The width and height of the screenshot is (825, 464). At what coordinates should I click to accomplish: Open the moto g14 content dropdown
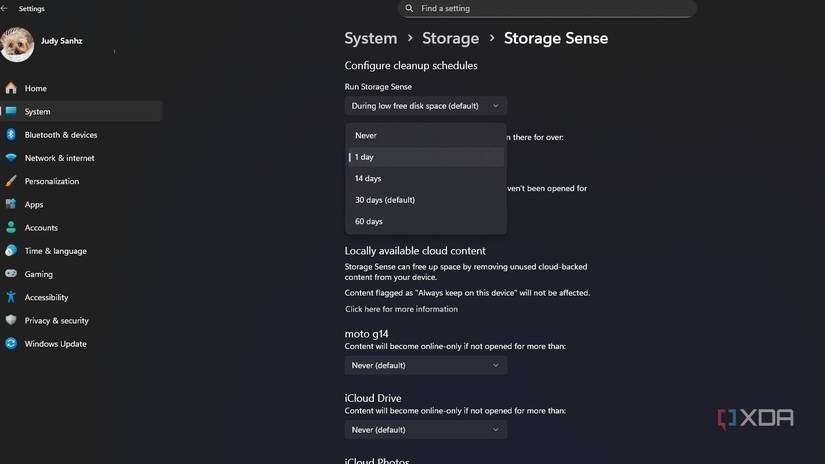click(x=425, y=366)
